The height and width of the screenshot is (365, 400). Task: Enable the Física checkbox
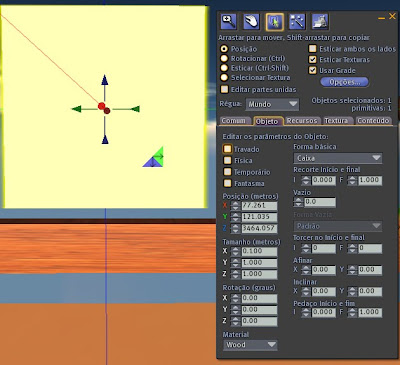[x=227, y=160]
